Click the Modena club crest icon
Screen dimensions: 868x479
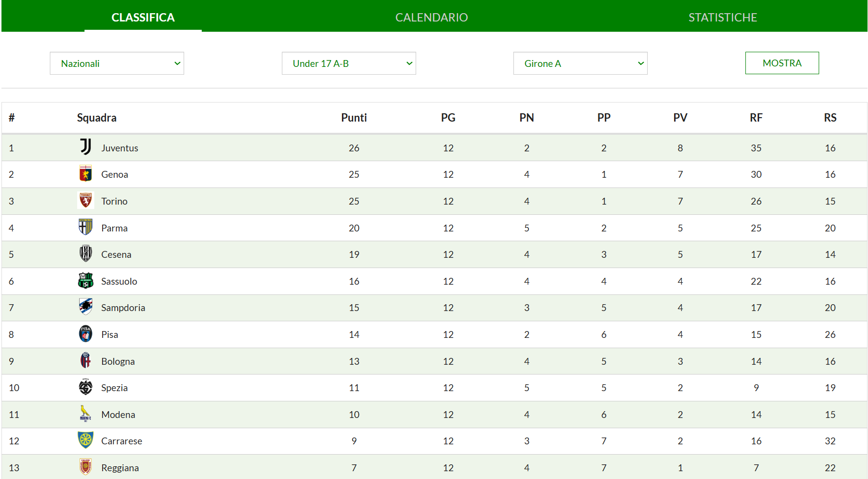85,414
